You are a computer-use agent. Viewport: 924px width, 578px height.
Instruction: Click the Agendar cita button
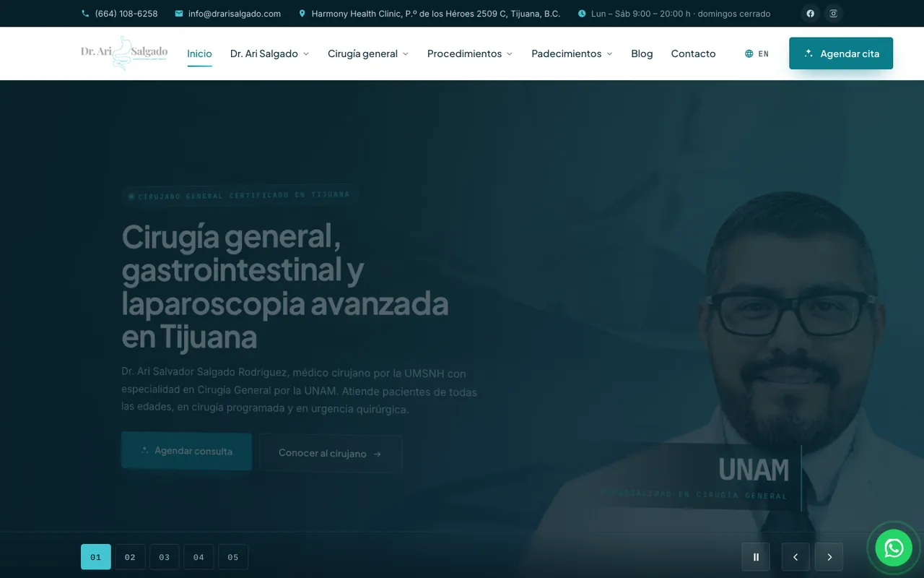(841, 53)
